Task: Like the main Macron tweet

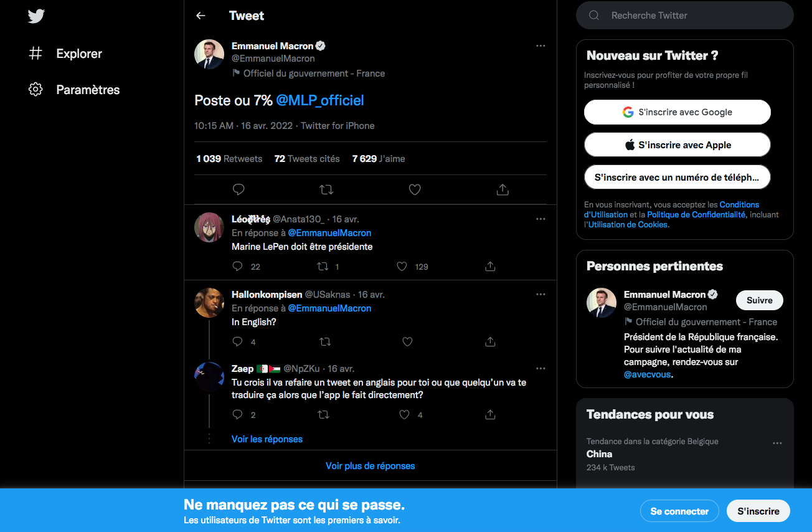Action: (x=415, y=189)
